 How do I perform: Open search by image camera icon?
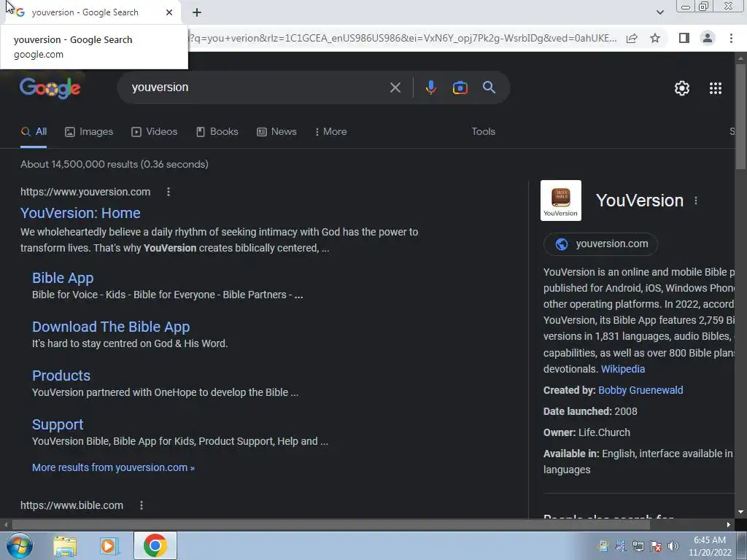coord(460,87)
